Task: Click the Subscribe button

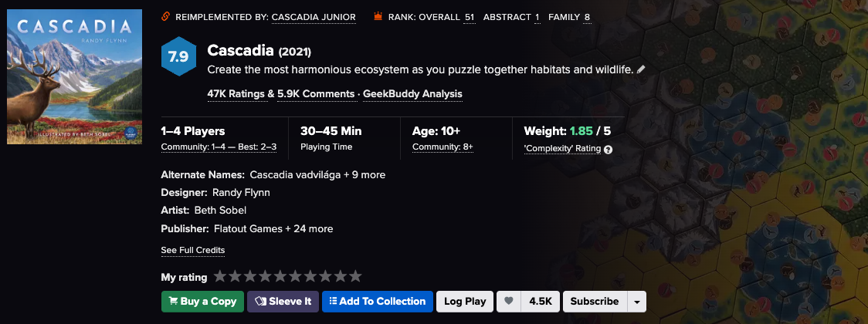Action: pos(595,302)
